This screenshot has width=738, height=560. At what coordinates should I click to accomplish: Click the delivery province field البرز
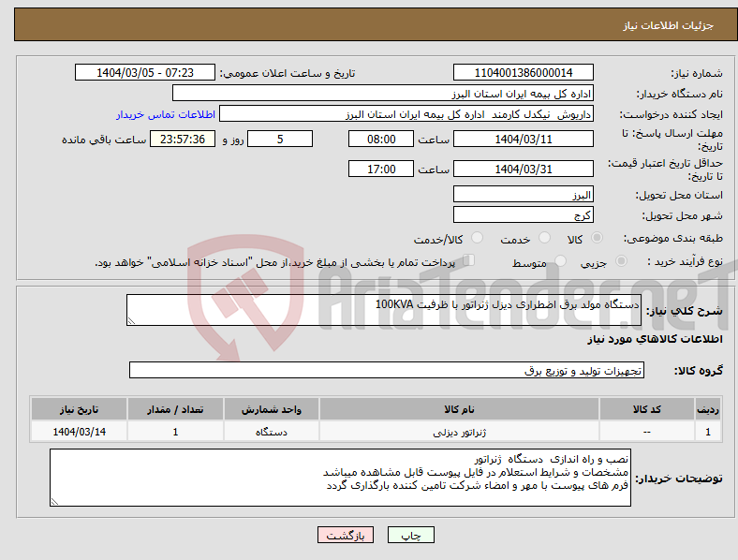[x=524, y=195]
